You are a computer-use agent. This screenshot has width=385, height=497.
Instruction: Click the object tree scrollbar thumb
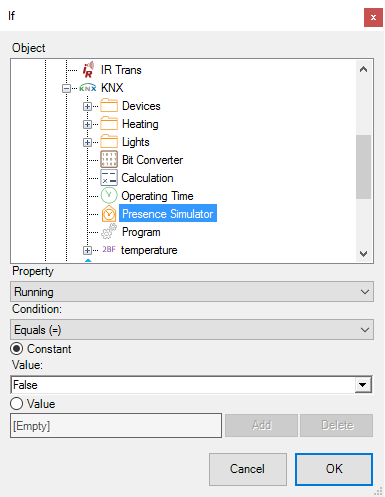pos(363,167)
